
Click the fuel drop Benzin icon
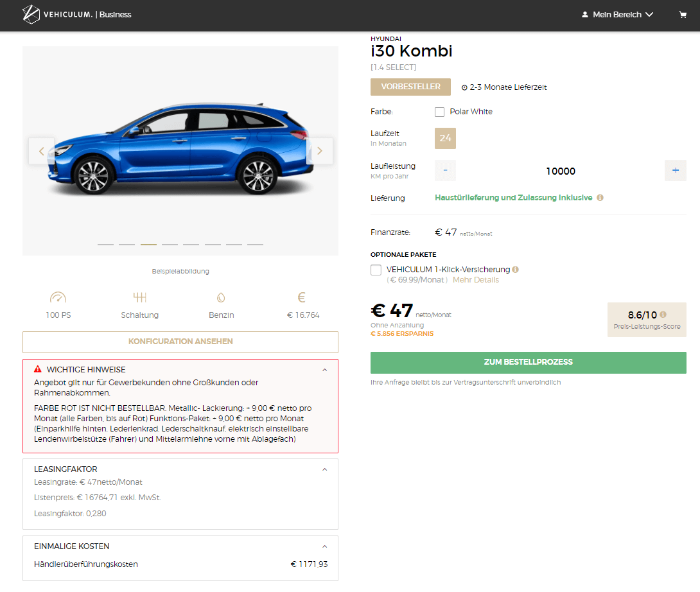[221, 297]
